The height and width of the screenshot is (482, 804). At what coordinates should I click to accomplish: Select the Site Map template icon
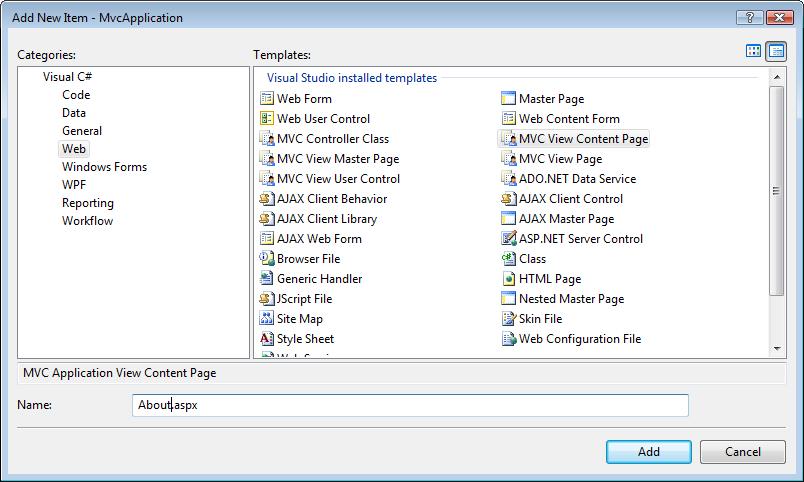pos(267,318)
